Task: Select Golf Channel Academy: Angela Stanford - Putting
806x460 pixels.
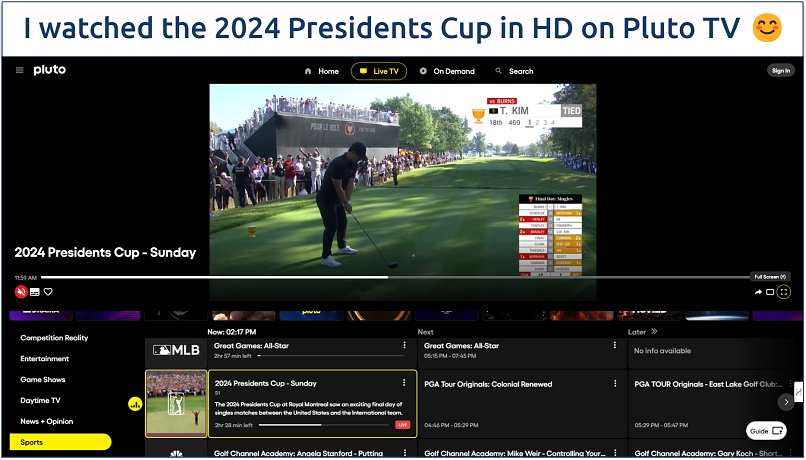Action: 313,449
